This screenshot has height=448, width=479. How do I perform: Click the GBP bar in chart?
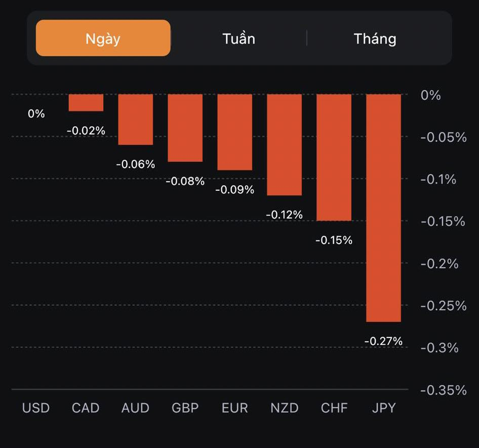point(185,128)
